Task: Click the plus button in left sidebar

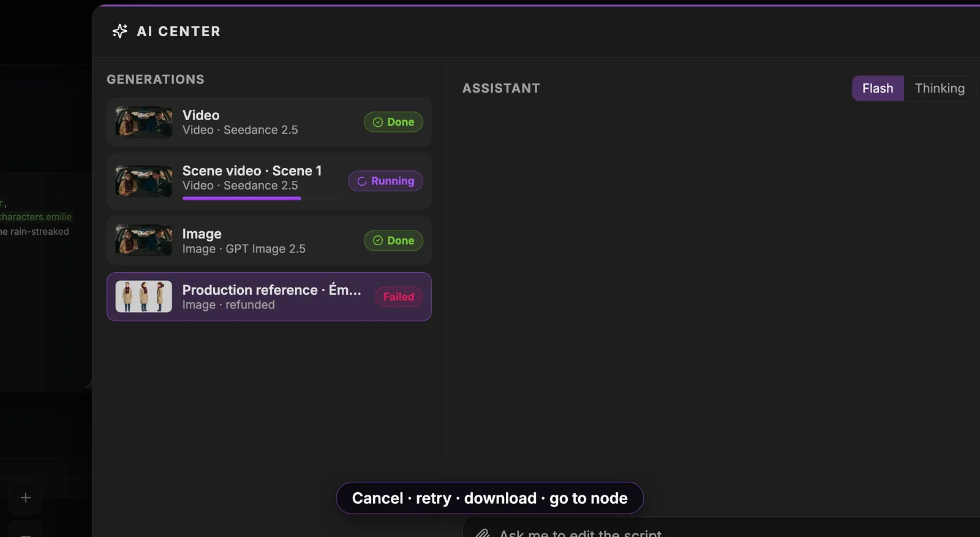Action: click(x=25, y=498)
